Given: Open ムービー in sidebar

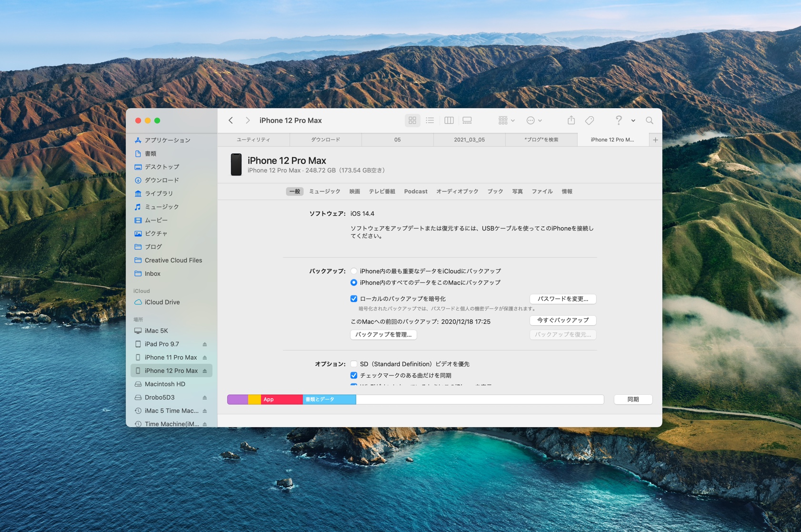Looking at the screenshot, I should coord(171,220).
